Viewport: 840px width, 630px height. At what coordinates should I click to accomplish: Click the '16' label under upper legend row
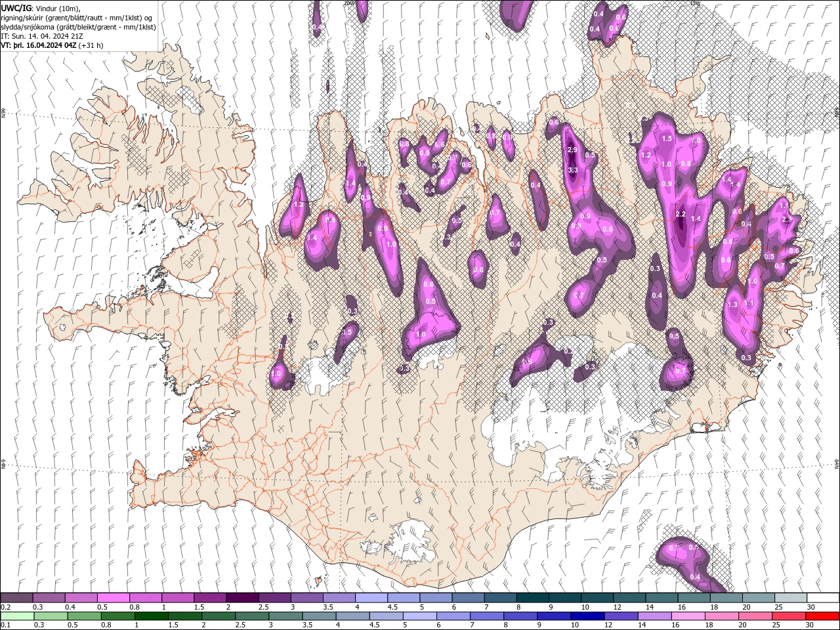click(681, 607)
